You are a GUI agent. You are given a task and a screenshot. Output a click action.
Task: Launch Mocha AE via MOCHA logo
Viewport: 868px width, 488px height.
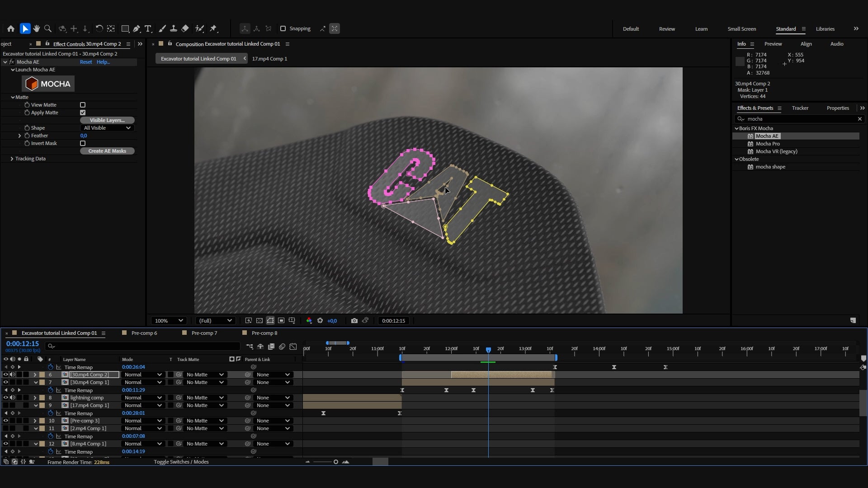tap(48, 84)
